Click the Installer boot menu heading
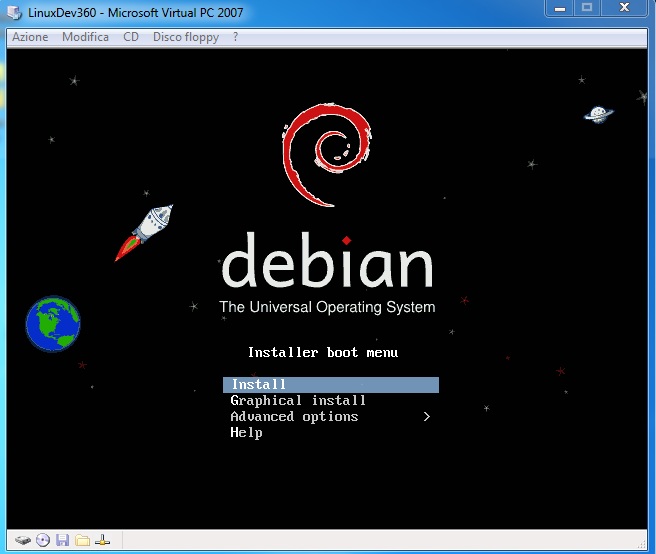Viewport: 656px width, 554px height. (x=323, y=352)
